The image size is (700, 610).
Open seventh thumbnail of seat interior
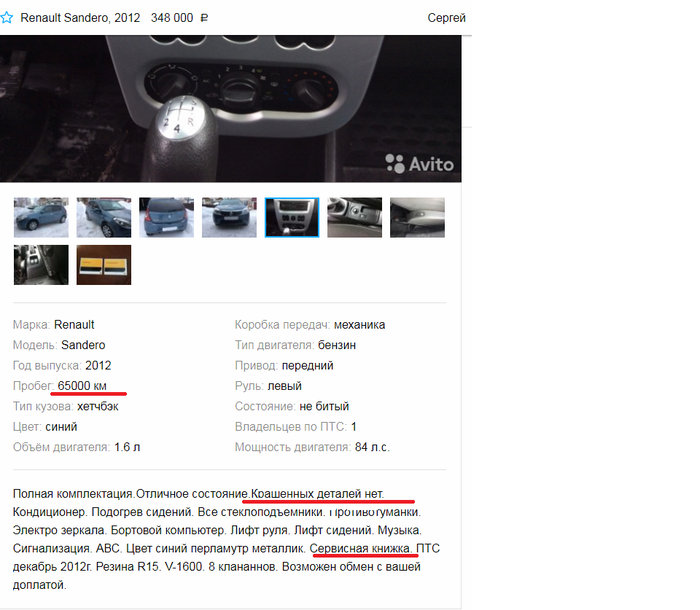pos(417,217)
